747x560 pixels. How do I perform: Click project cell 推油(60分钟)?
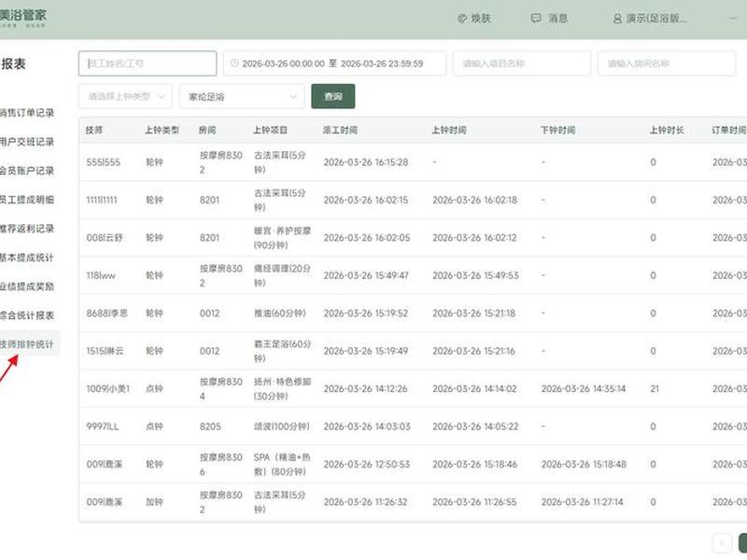click(x=279, y=314)
